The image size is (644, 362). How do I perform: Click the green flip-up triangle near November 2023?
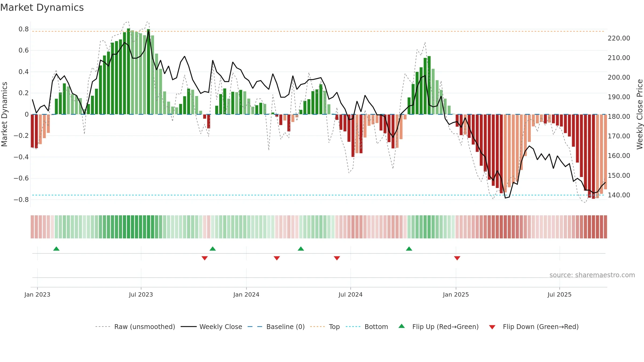point(213,249)
